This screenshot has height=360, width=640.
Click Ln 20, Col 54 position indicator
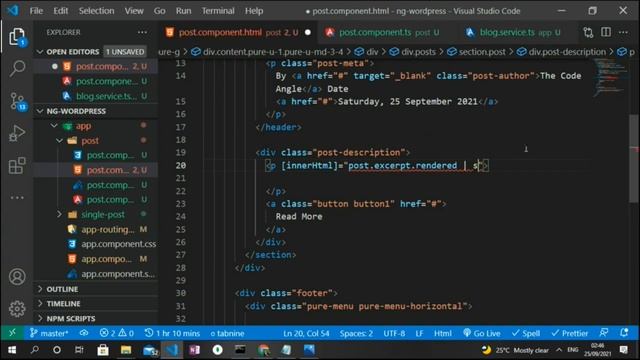point(306,333)
